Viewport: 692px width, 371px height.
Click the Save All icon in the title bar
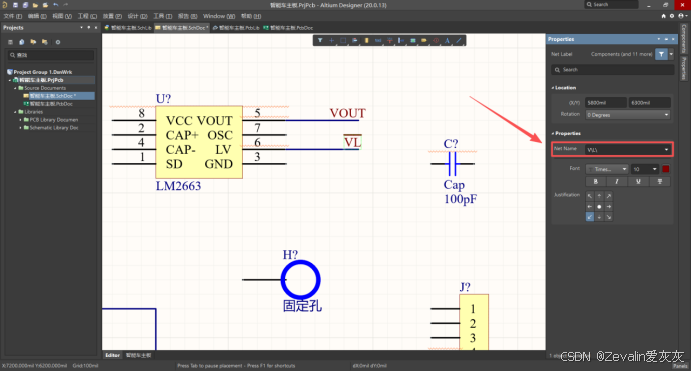click(x=26, y=5)
